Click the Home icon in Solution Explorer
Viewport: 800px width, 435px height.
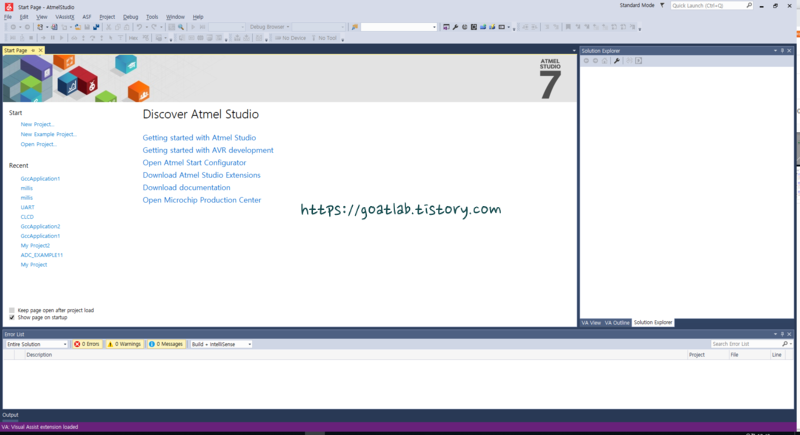tap(605, 61)
